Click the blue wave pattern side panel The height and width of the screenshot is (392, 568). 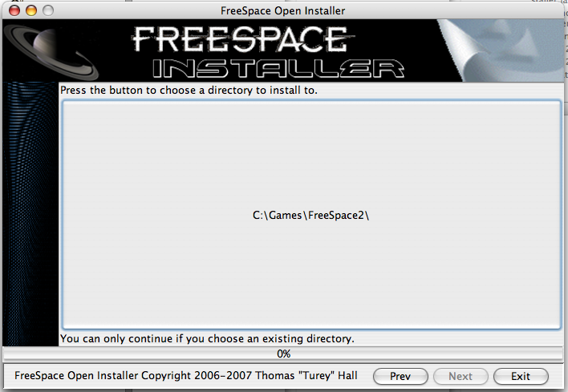click(x=30, y=214)
